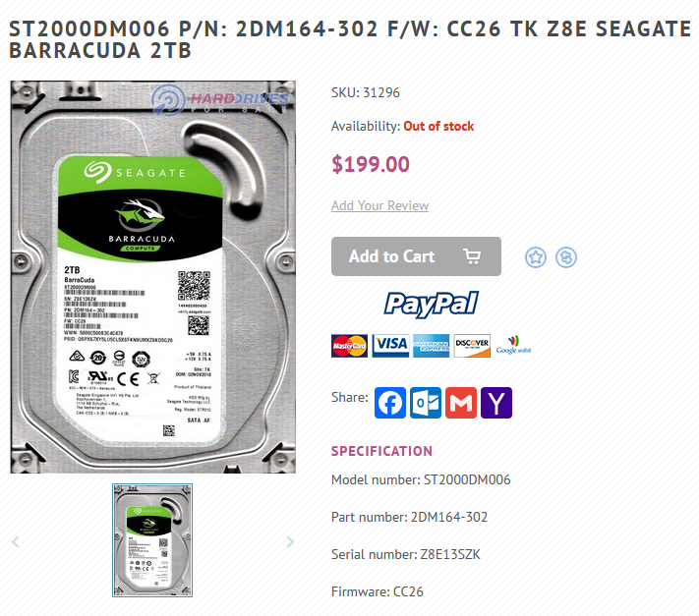Screen dimensions: 699x616
Task: Show previous thumbnail with left arrow
Action: click(x=16, y=541)
